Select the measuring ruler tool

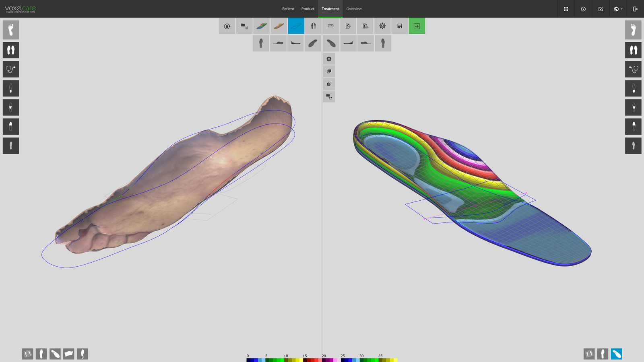coord(330,26)
